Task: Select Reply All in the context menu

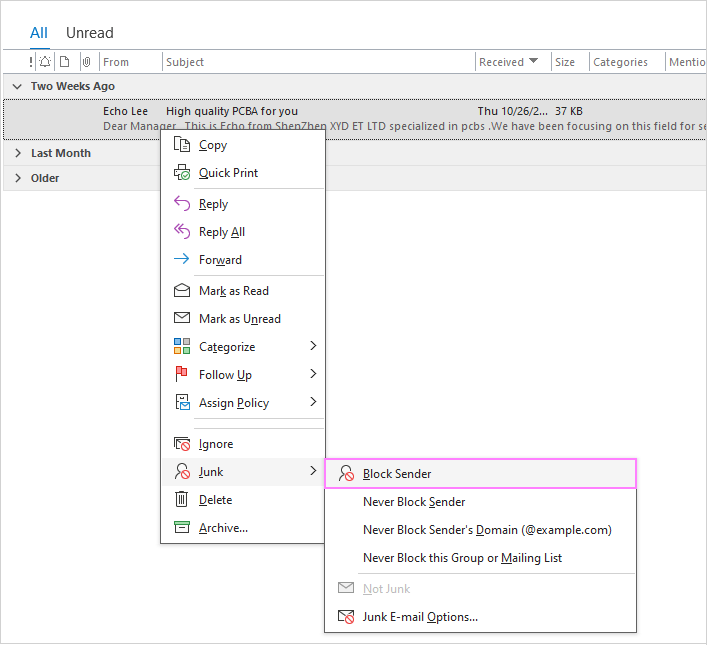Action: point(243,232)
